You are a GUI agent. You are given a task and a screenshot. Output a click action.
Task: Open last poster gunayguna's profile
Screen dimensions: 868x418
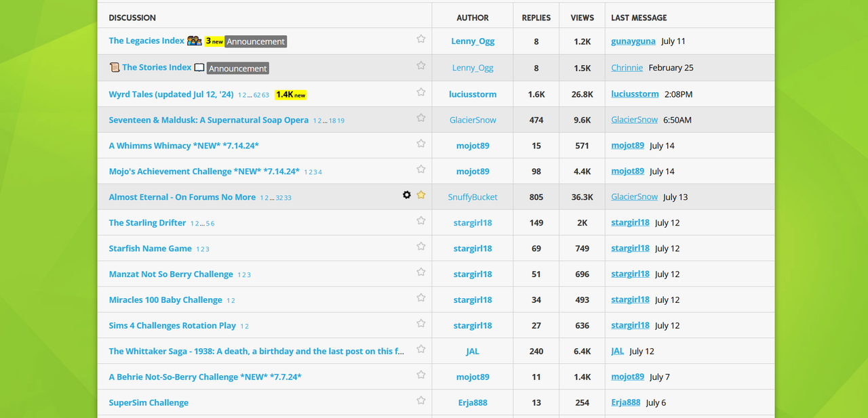pos(633,41)
